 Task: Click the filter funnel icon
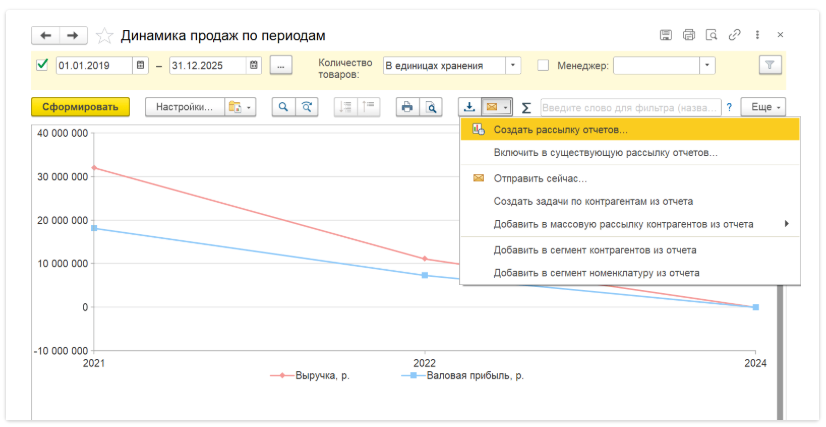(x=770, y=65)
